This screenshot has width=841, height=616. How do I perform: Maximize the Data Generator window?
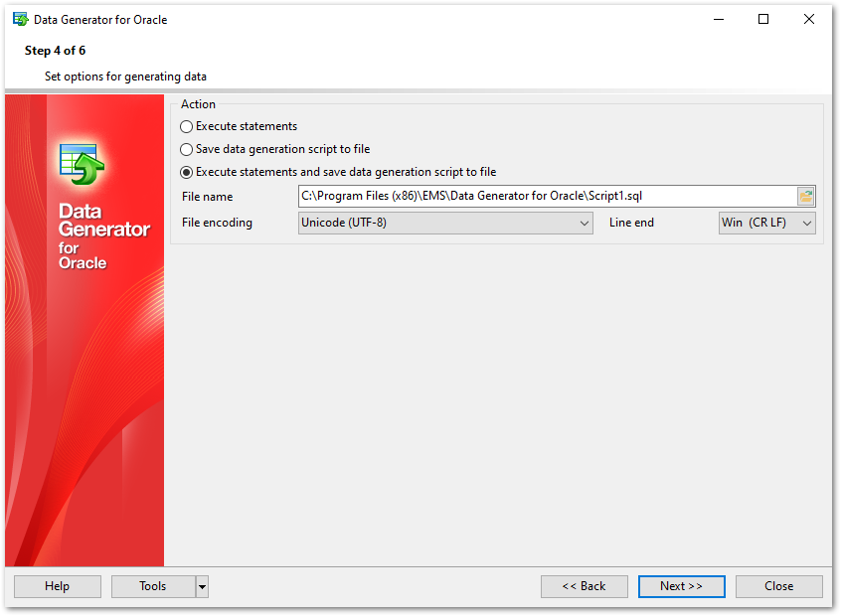click(x=762, y=19)
